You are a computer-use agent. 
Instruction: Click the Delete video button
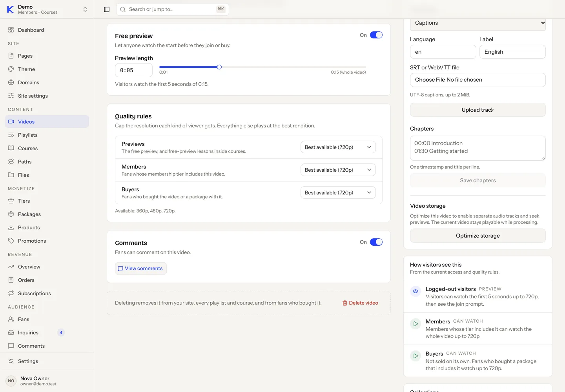[360, 303]
